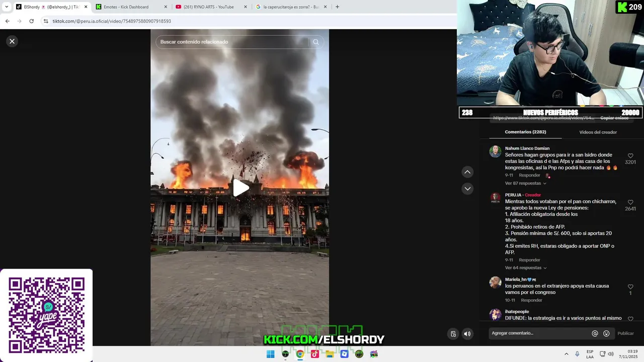
Task: Insert a mention with the @ icon
Action: (x=595, y=333)
